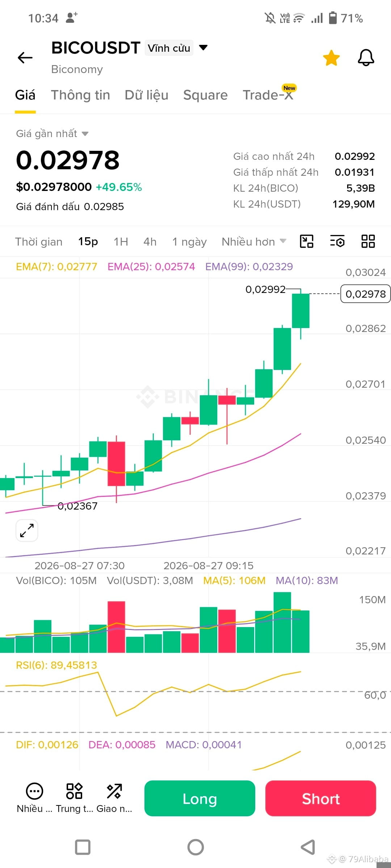This screenshot has height=868, width=391.
Task: Tap the +49.65% change value
Action: [119, 187]
